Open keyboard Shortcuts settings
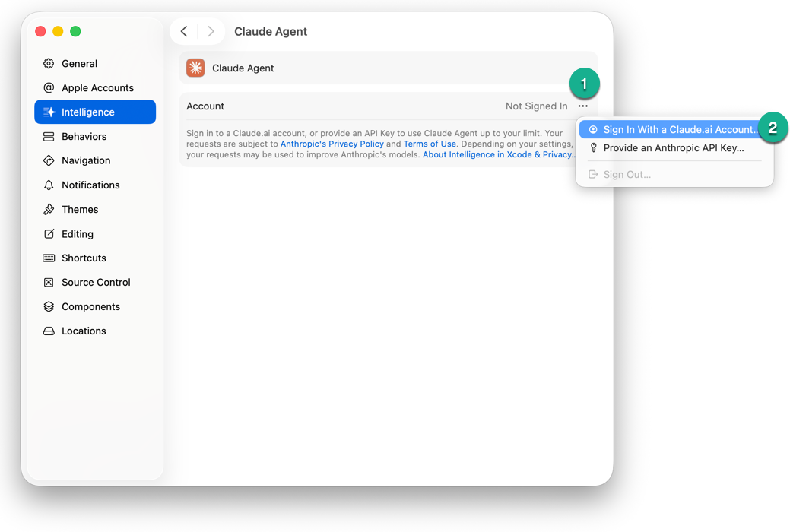790x532 pixels. point(84,258)
